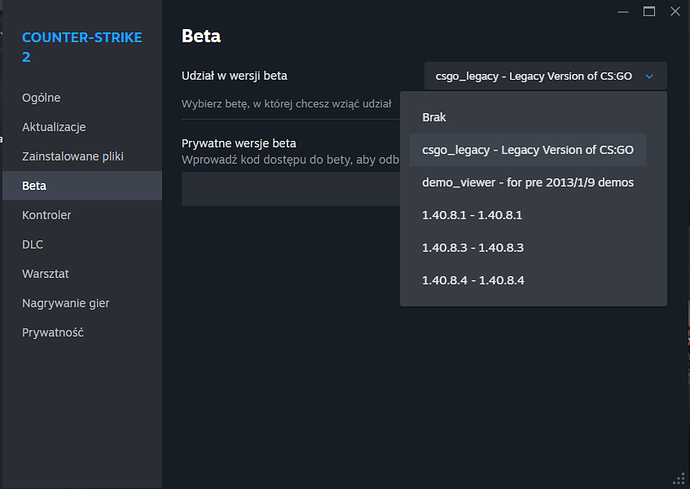Select csgo_legacy option in the list

528,150
